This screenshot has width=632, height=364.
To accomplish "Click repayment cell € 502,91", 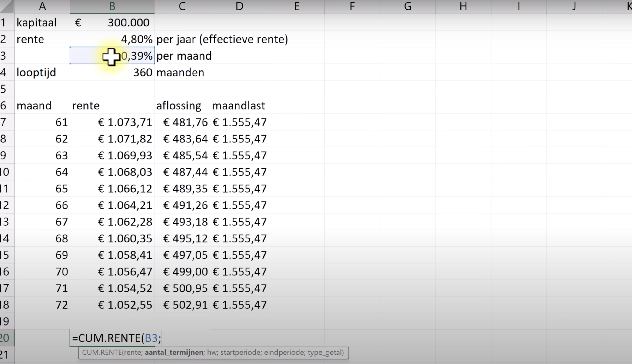I will (x=182, y=304).
